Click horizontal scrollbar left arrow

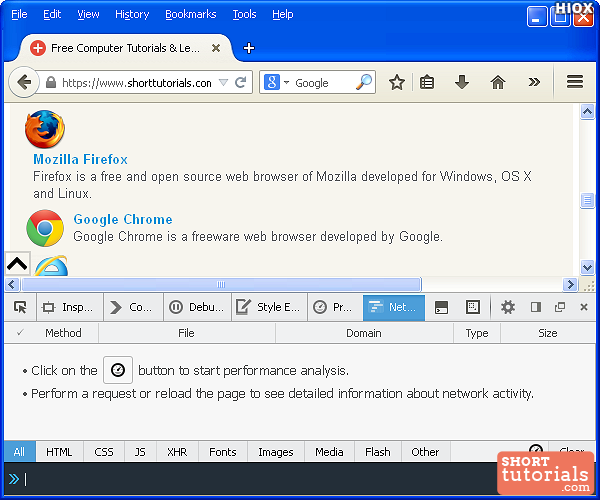(x=12, y=284)
